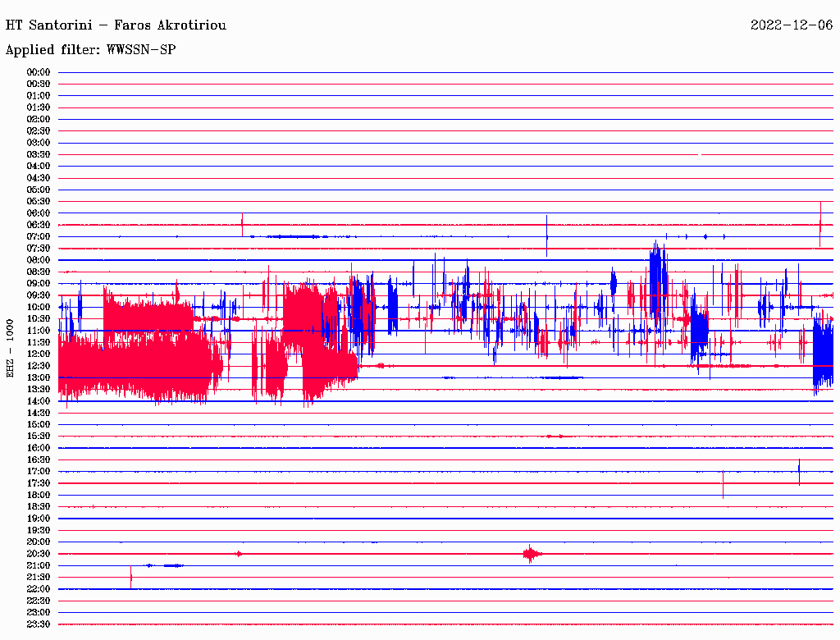Click the 08:30 time label

click(x=38, y=272)
